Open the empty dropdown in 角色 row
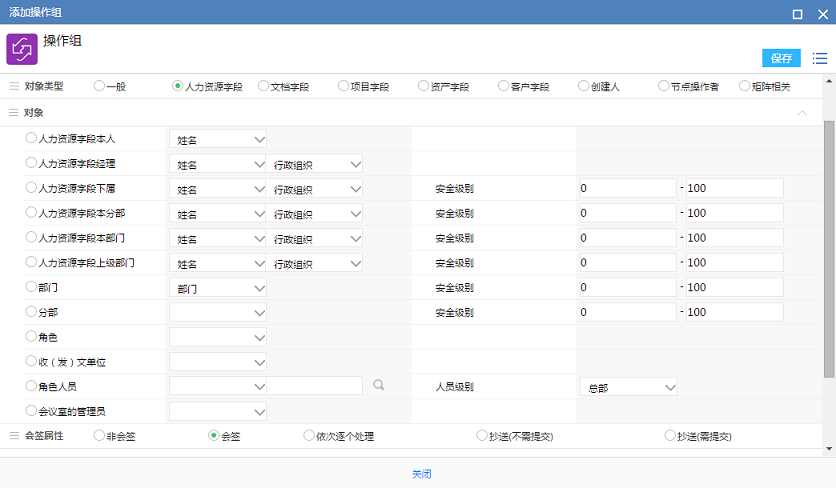 pos(218,337)
